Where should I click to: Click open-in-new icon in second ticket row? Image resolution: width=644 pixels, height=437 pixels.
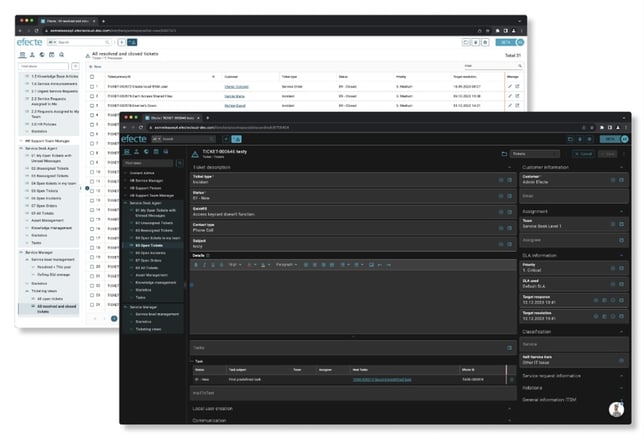(517, 96)
